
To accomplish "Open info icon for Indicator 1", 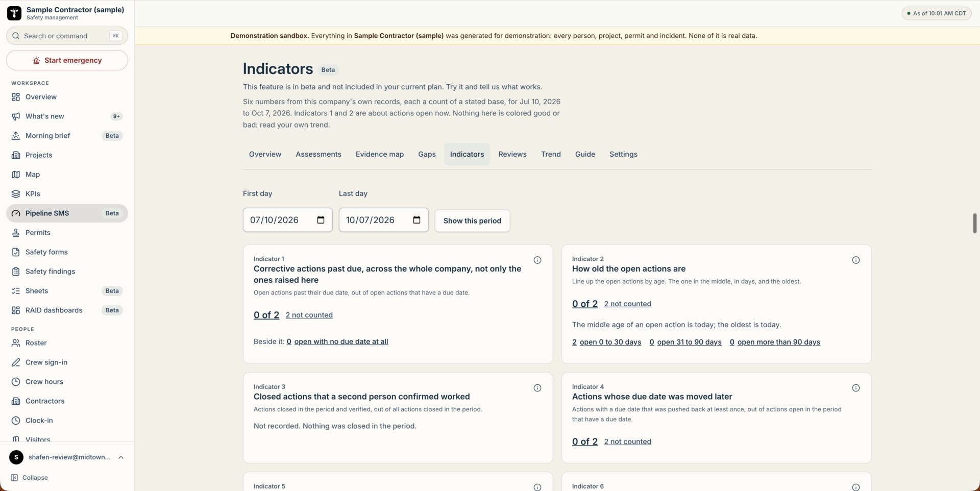I will [x=537, y=260].
